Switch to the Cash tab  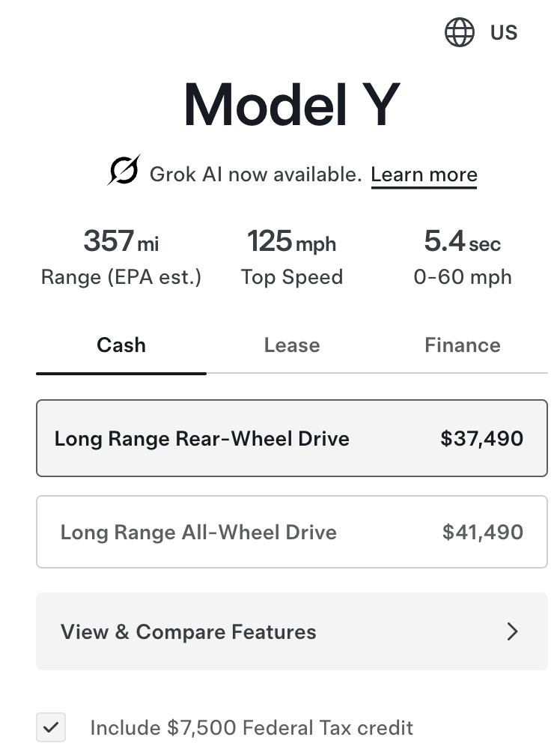[121, 345]
